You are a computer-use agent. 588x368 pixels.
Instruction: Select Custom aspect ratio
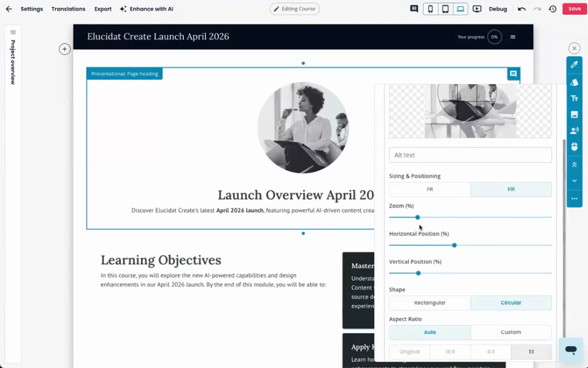pyautogui.click(x=511, y=332)
